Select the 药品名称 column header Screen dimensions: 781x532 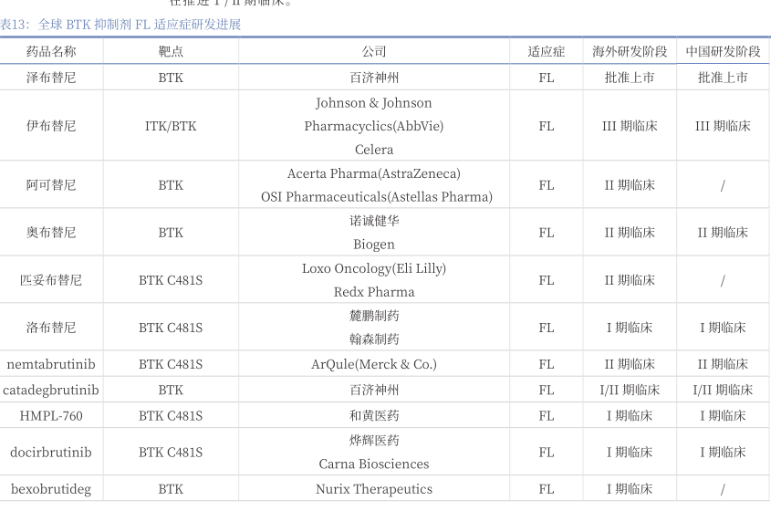(51, 52)
